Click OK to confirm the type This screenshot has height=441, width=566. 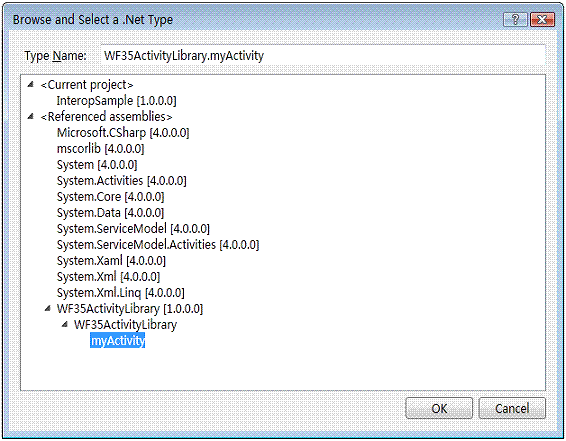[439, 408]
